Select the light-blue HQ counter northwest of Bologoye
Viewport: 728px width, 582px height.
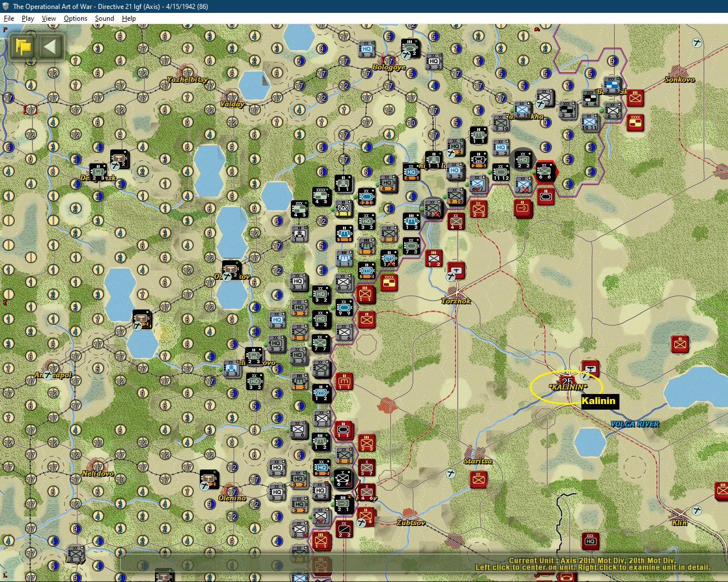367,49
